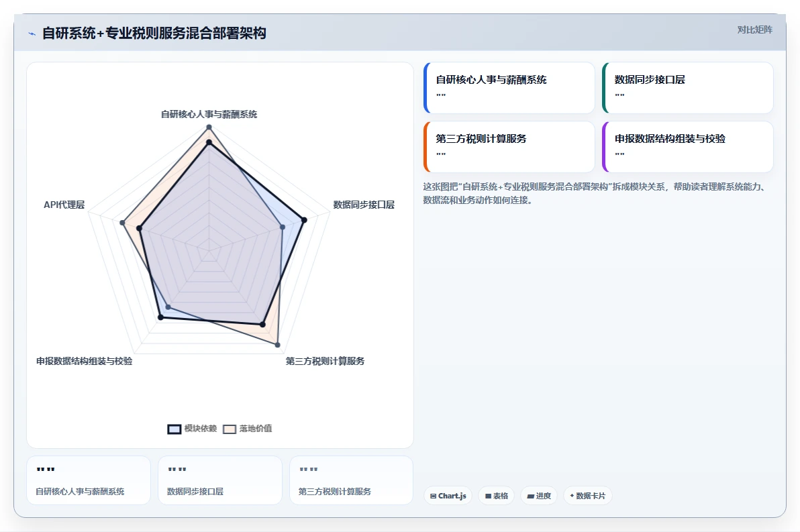The width and height of the screenshot is (800, 532).
Task: Open the 自研核心人事与薪酬系统 module card
Action: (509, 88)
